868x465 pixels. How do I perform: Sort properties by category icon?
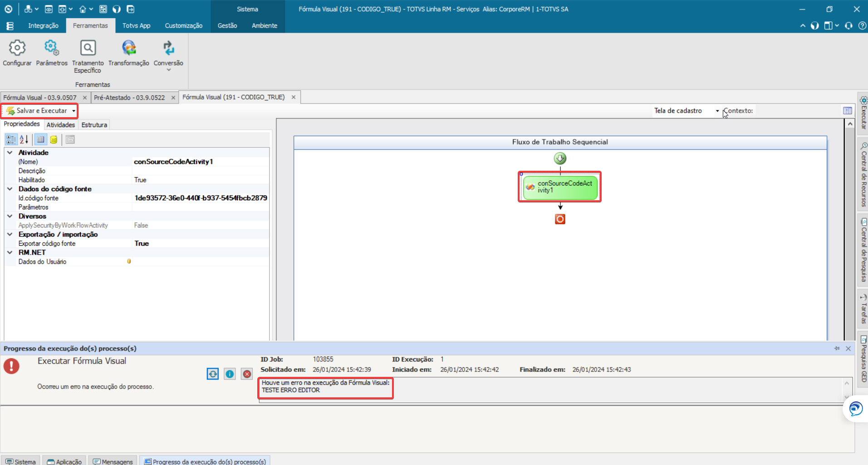tap(11, 139)
